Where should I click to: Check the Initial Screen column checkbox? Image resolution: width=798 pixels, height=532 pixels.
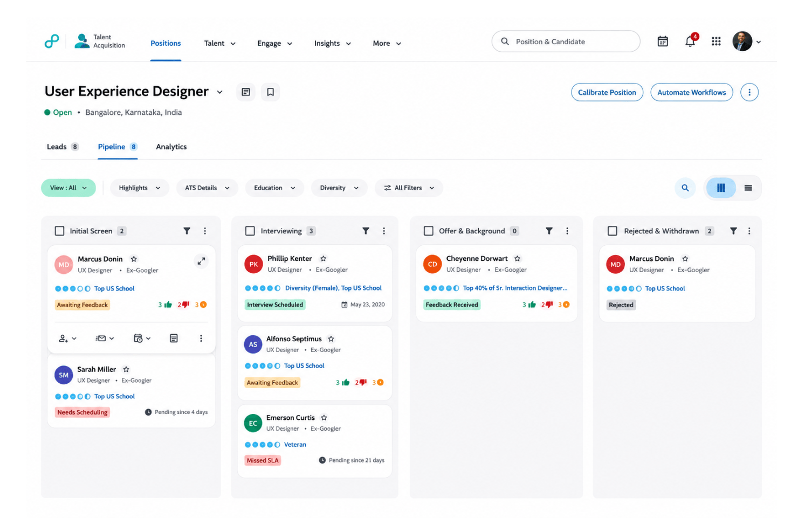pos(60,231)
